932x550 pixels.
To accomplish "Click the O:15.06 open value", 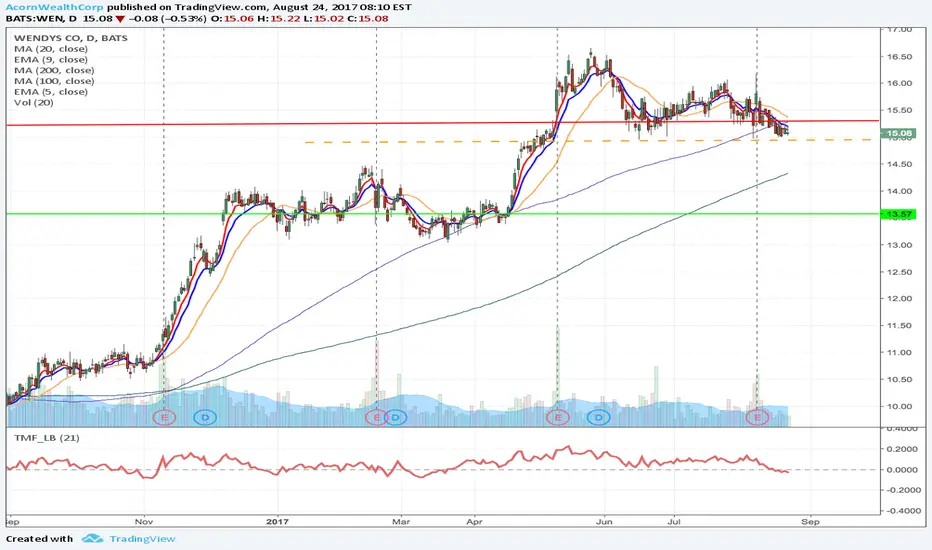I will pos(232,18).
